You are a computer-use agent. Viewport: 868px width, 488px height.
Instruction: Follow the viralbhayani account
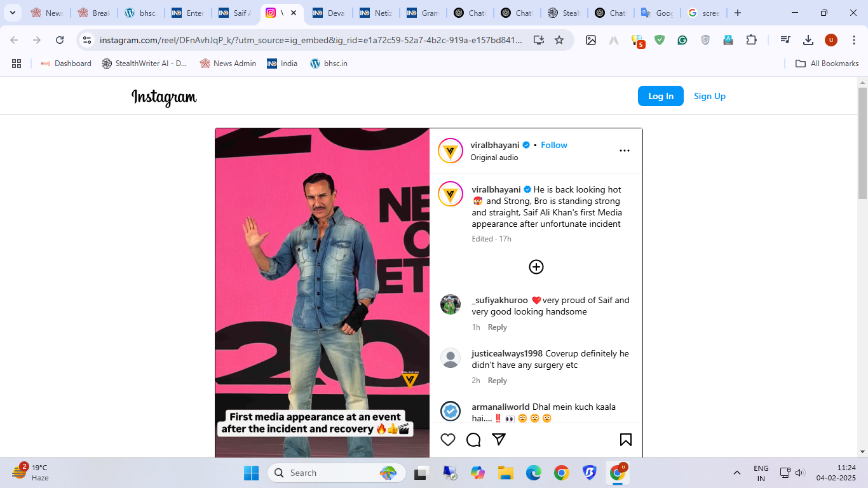click(553, 145)
